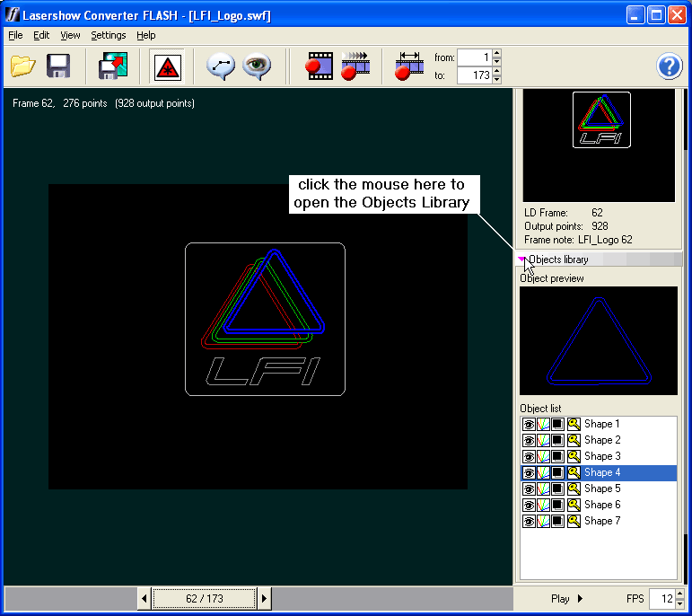Screen dimensions: 692x616
Task: Click the FPS input field
Action: pyautogui.click(x=662, y=598)
